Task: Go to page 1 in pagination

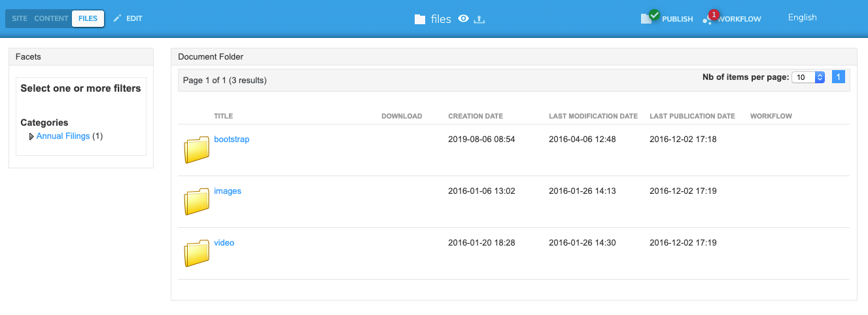Action: click(x=839, y=77)
